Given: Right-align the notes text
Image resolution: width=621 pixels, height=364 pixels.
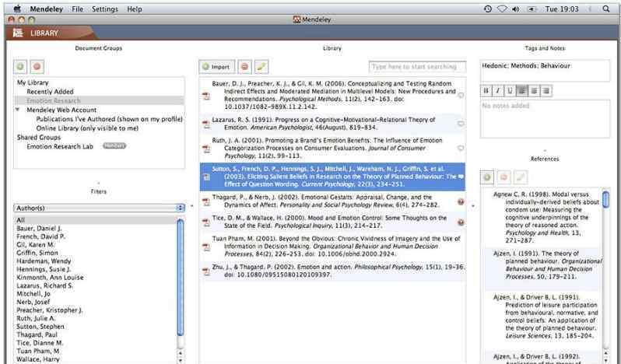Looking at the screenshot, I should coord(546,90).
